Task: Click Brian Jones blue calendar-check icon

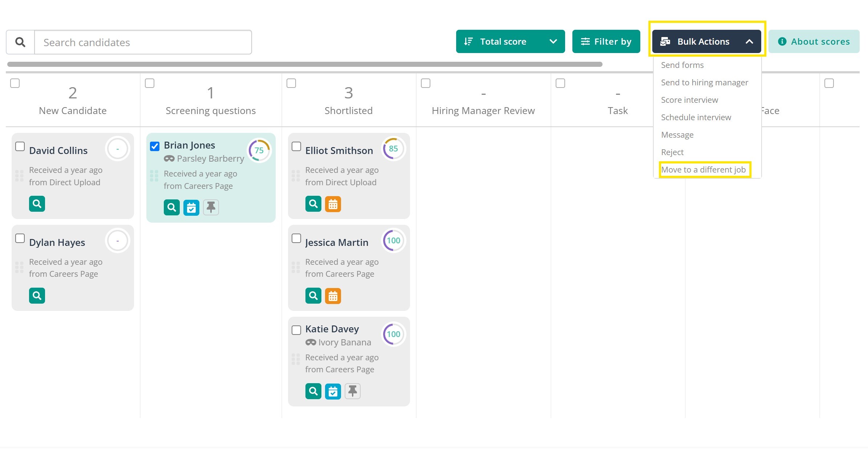Action: [x=191, y=207]
